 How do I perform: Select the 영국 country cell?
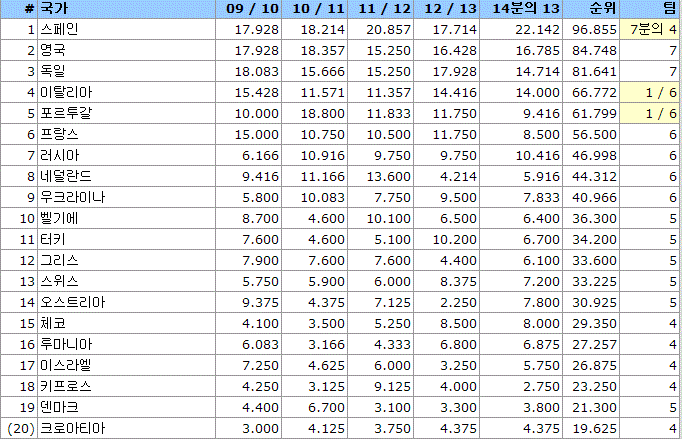[126, 50]
